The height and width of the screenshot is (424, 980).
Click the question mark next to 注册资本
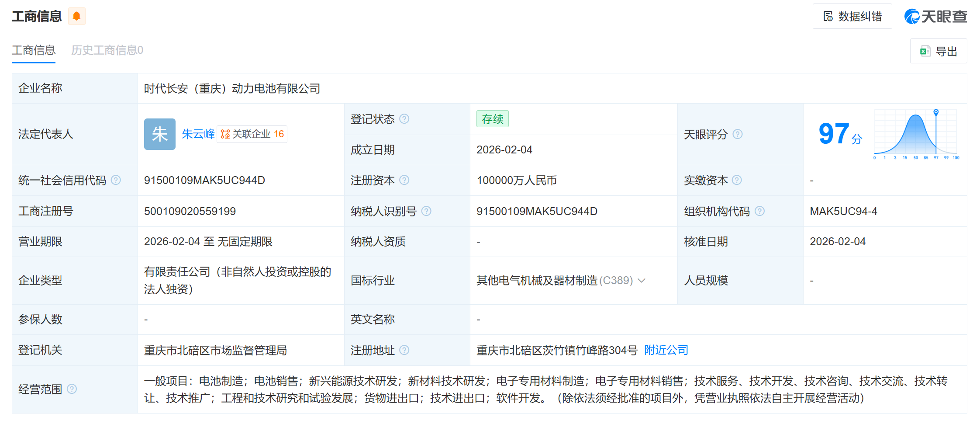(404, 180)
